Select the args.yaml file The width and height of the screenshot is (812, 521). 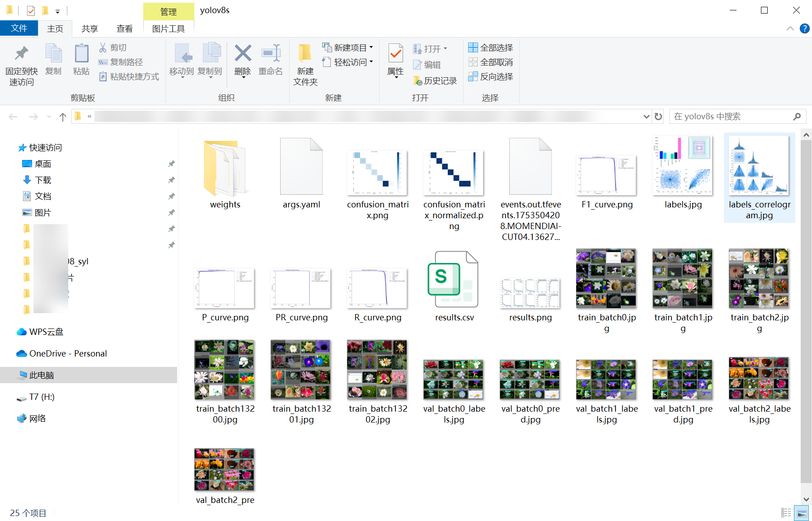tap(301, 174)
